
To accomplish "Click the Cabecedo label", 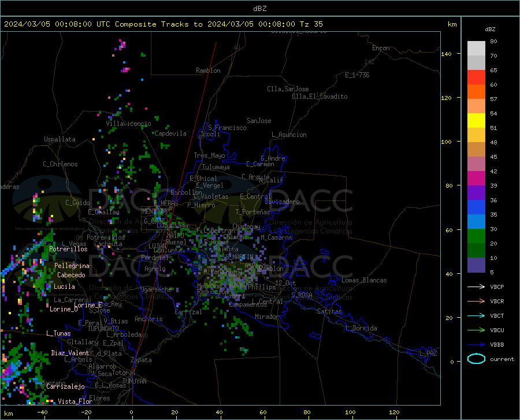I will point(71,275).
